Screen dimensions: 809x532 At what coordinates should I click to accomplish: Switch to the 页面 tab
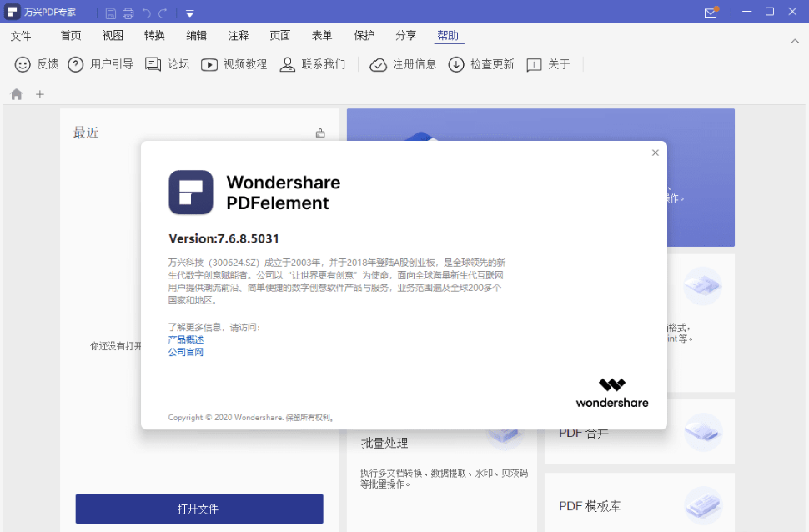[x=280, y=35]
